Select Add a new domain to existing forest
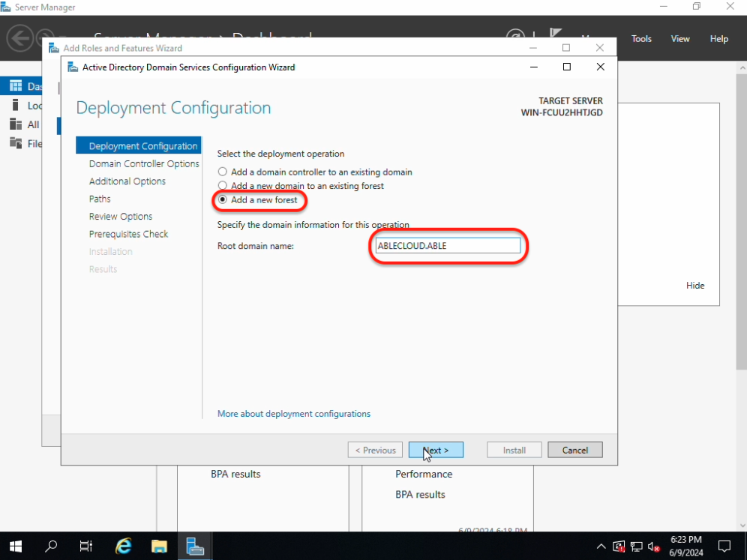Viewport: 747px width, 560px height. click(x=223, y=186)
